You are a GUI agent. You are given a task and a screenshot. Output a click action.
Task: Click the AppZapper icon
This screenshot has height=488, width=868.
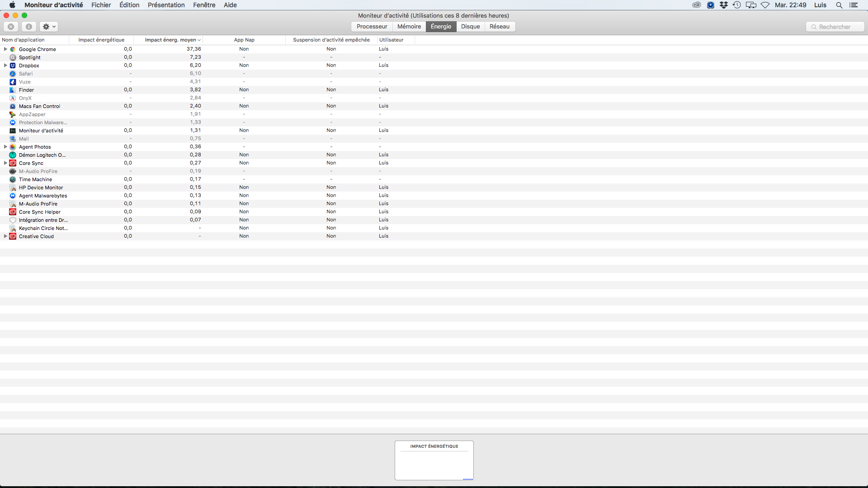coord(13,114)
